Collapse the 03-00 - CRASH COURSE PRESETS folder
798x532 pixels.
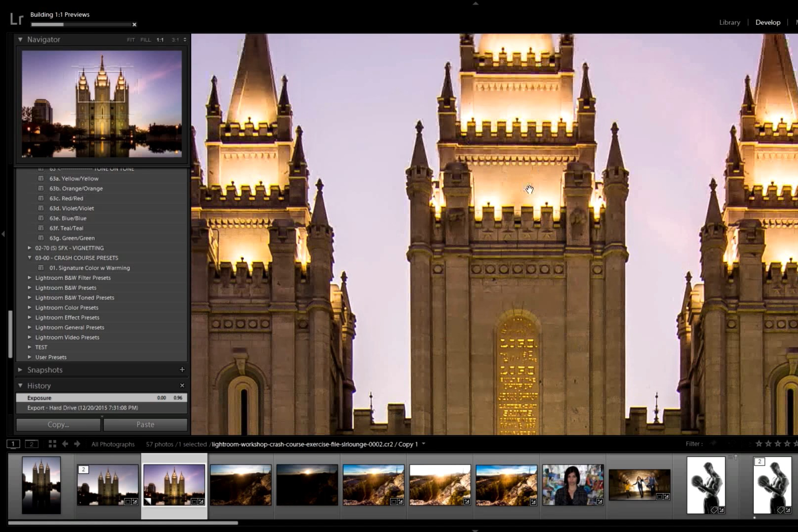point(30,258)
